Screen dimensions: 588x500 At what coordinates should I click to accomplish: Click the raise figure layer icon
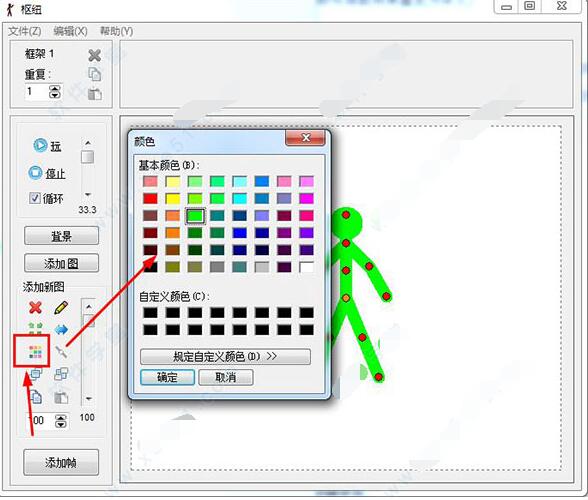(x=36, y=374)
